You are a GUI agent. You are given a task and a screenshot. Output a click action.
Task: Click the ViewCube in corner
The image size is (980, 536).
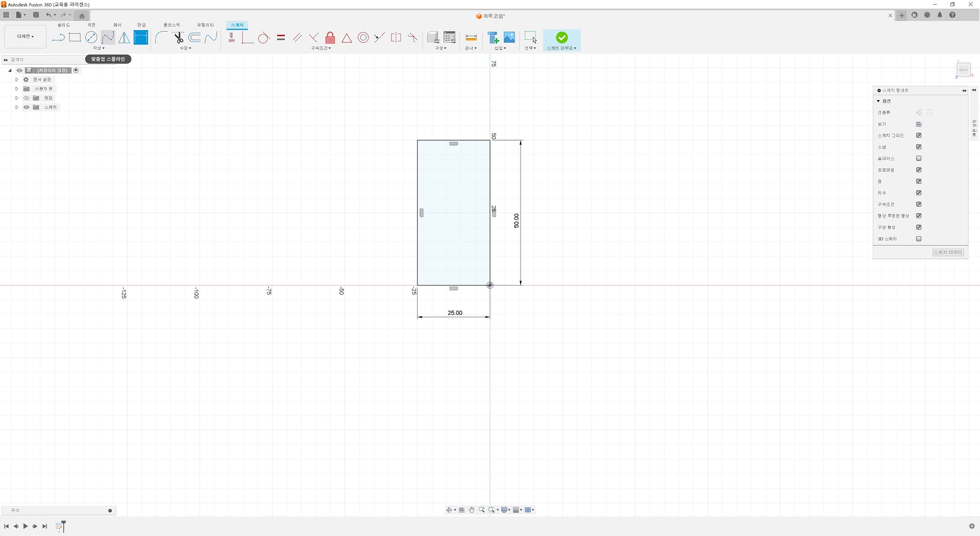pyautogui.click(x=963, y=69)
